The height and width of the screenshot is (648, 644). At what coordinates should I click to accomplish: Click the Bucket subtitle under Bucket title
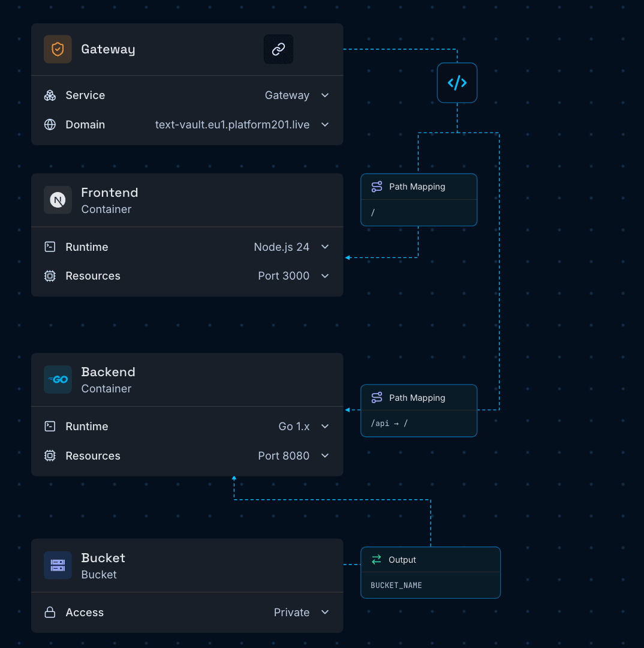coord(99,574)
